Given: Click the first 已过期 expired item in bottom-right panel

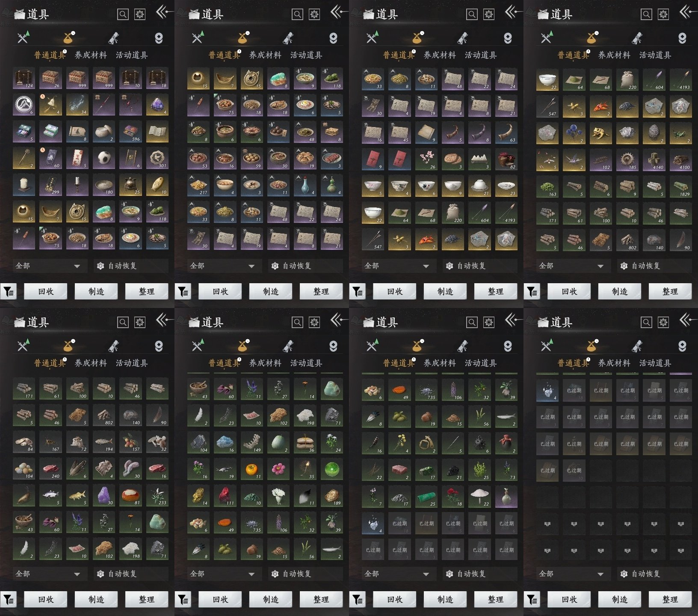Looking at the screenshot, I should (x=574, y=391).
